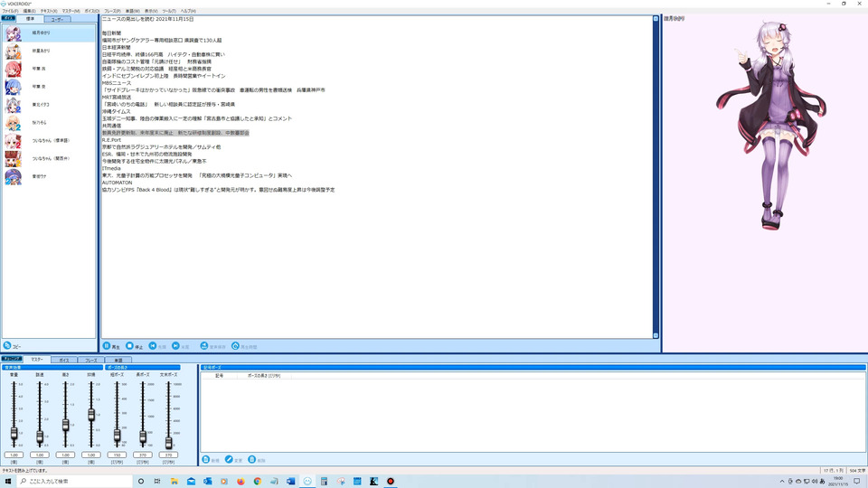Open the 編集 menu
This screenshot has height=488, width=868.
click(29, 11)
